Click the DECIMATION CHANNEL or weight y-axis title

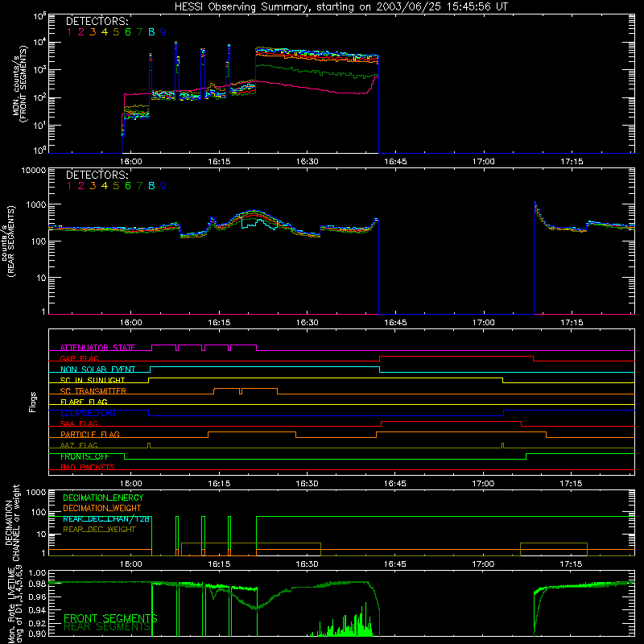tap(12, 522)
